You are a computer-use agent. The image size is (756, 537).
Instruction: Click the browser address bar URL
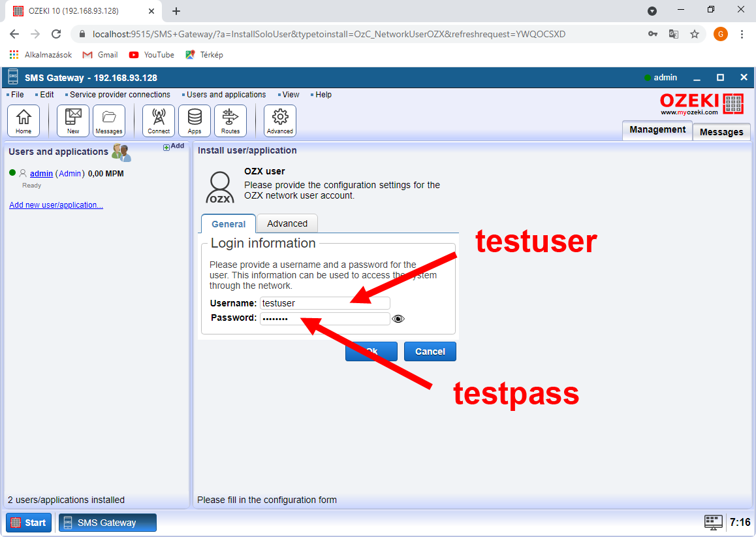click(x=329, y=34)
